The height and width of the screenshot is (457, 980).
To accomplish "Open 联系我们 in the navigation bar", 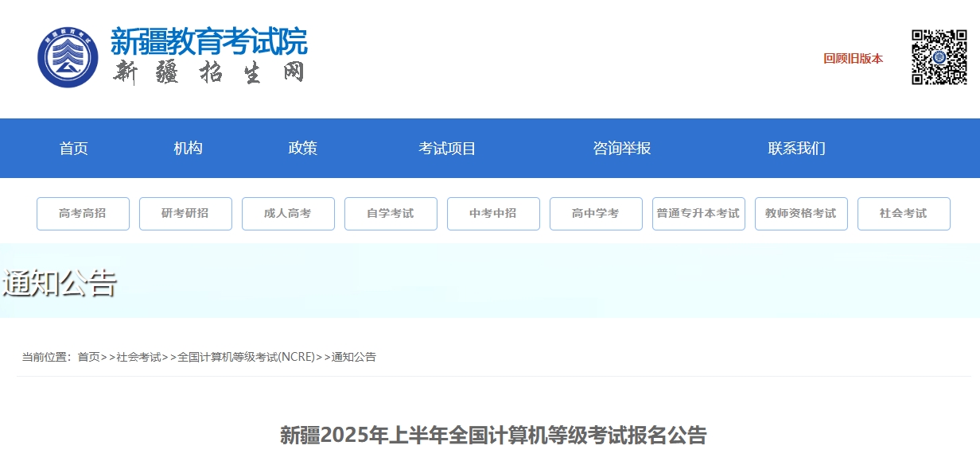I will point(796,148).
